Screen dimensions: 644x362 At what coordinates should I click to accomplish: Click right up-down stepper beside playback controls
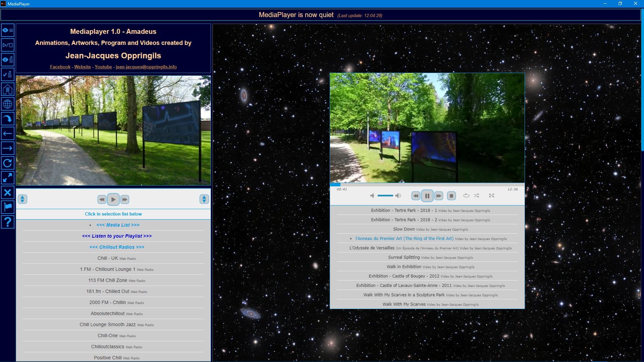(x=204, y=199)
